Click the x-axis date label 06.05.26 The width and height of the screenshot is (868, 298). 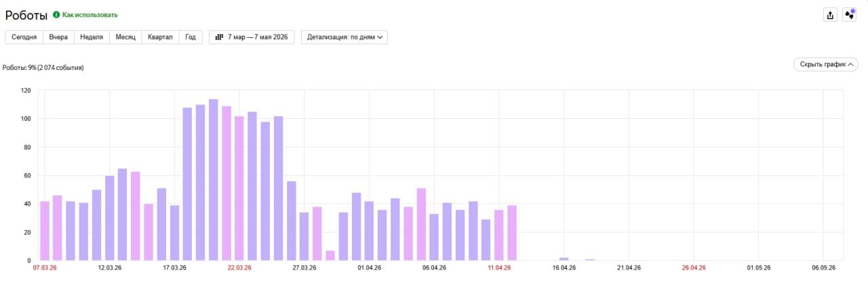pyautogui.click(x=824, y=268)
